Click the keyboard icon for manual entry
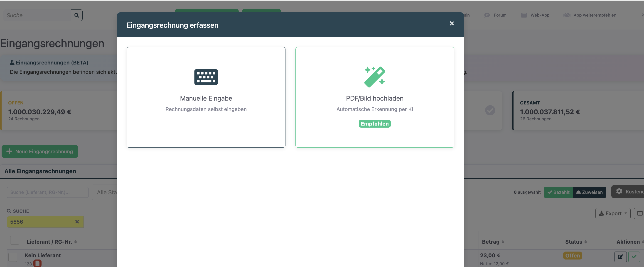This screenshot has width=644, height=267. (x=206, y=77)
